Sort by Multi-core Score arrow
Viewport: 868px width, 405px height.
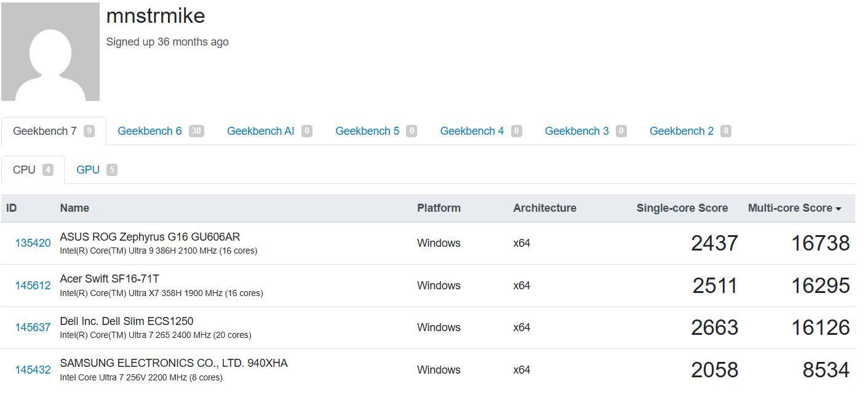coord(838,209)
